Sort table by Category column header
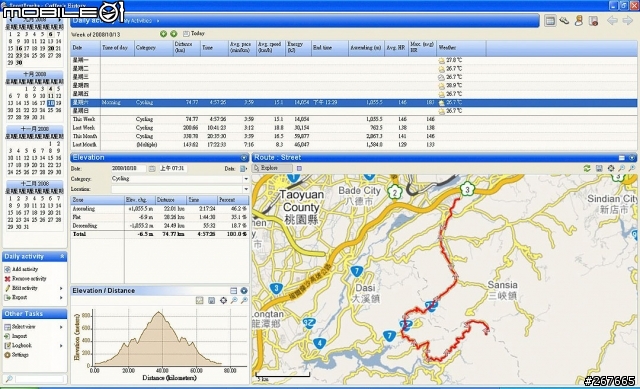 pos(153,48)
